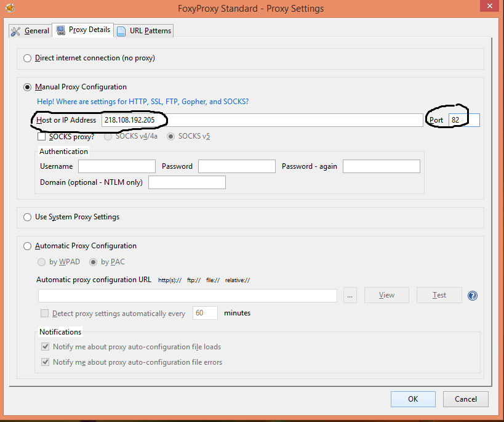
Task: Click the computer icon on Proxy Details tab
Action: [60, 30]
